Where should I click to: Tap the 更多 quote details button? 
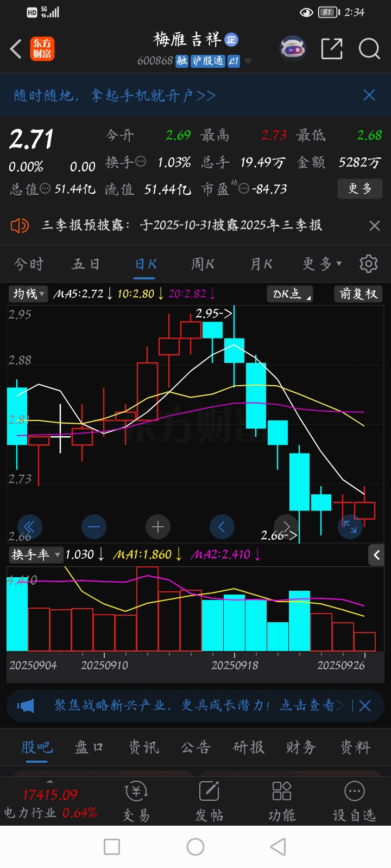click(360, 189)
